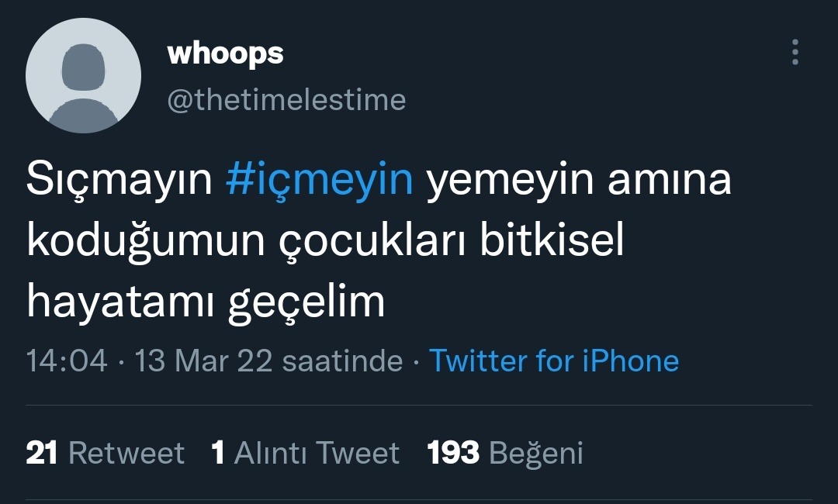Click the 14:04 timestamp
The width and height of the screenshot is (838, 504).
[x=67, y=361]
